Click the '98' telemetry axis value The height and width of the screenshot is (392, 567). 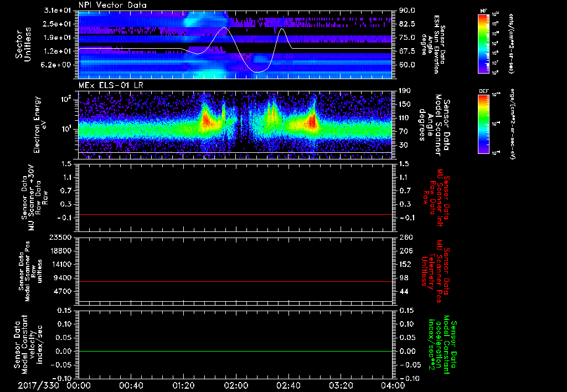[404, 278]
